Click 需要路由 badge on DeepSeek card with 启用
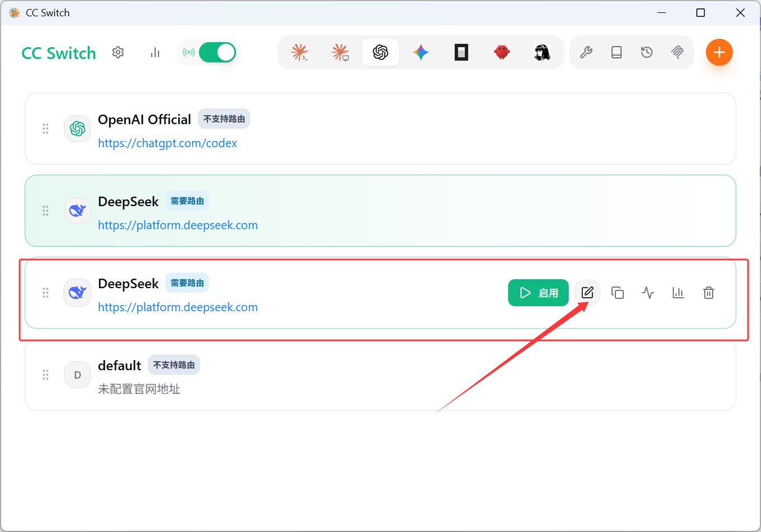This screenshot has height=532, width=761. point(187,283)
